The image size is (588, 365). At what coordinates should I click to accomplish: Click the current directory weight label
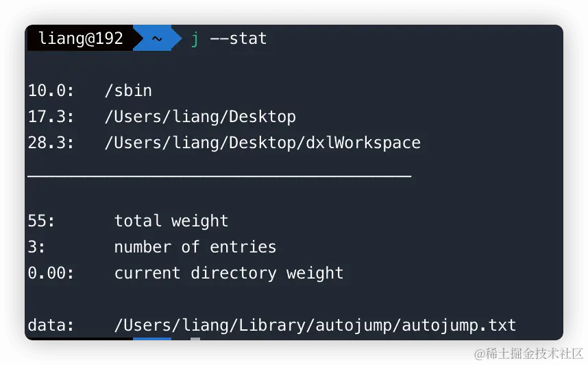[229, 273]
